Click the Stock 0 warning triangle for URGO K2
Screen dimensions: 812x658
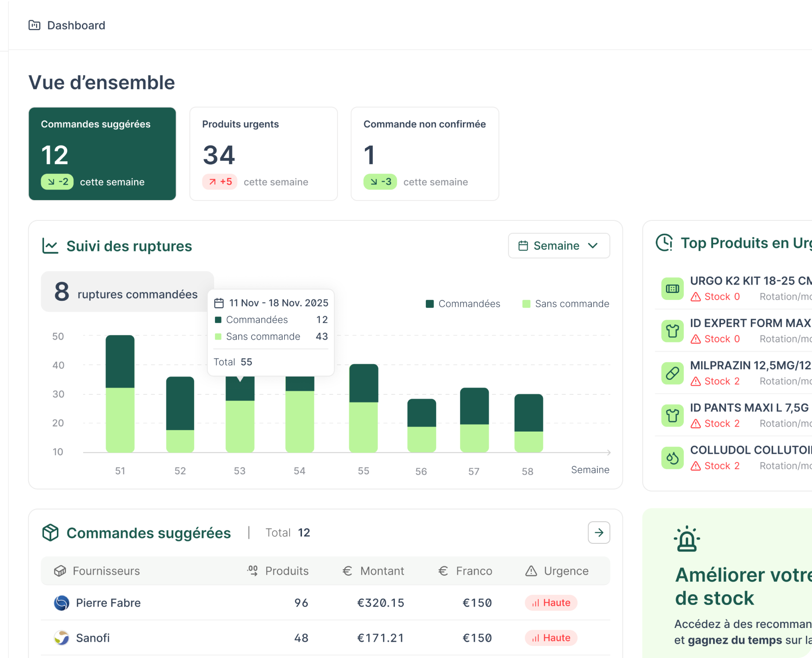click(696, 296)
